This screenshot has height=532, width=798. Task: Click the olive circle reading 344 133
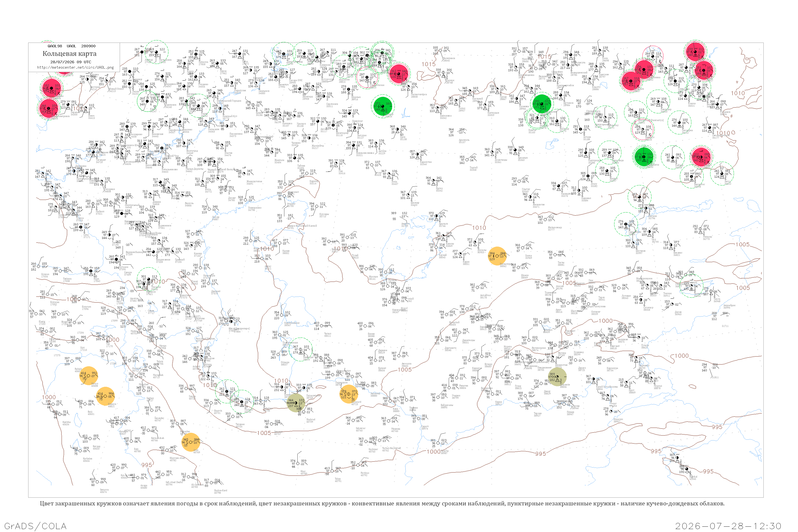[296, 403]
